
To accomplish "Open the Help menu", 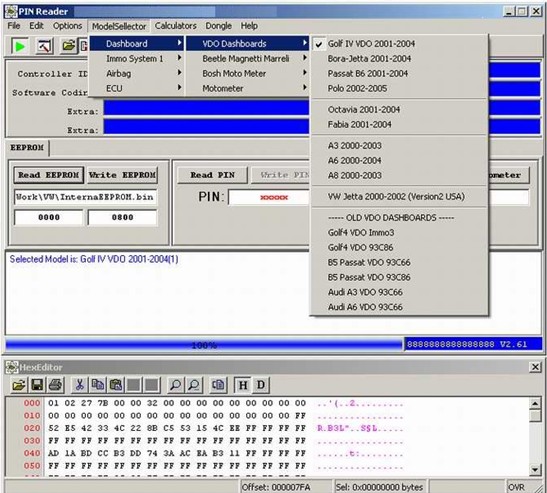I will 249,26.
